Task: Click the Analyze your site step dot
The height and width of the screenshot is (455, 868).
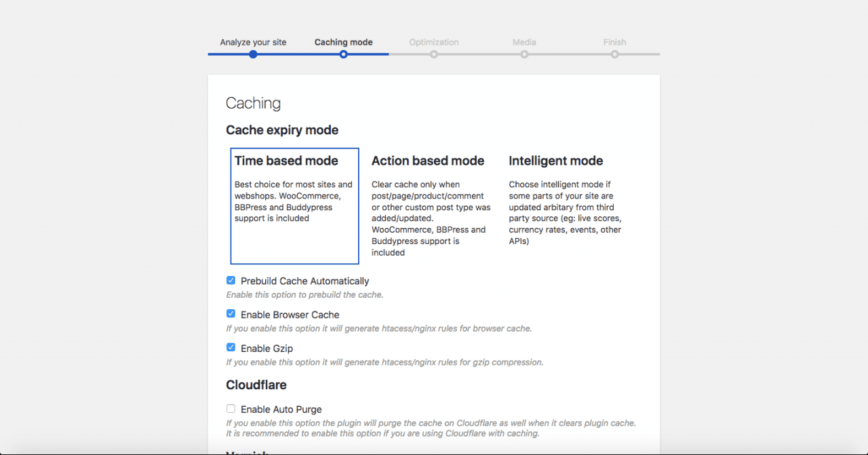Action: tap(253, 54)
